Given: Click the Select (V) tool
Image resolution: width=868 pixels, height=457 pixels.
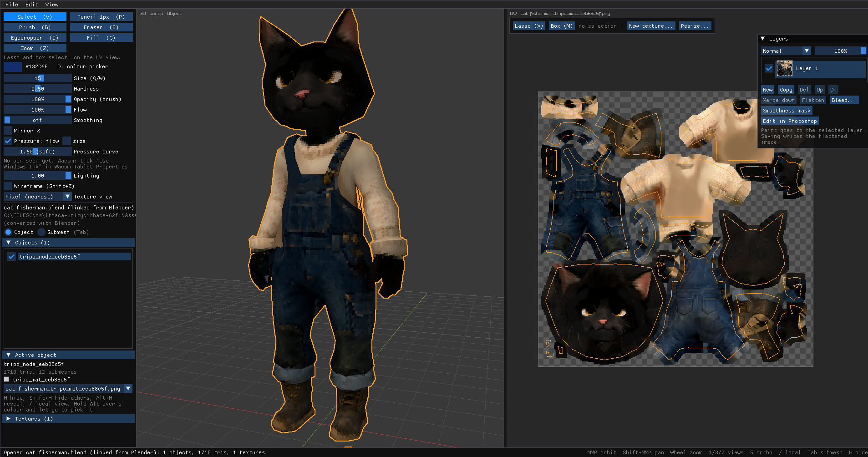Looking at the screenshot, I should click(35, 17).
